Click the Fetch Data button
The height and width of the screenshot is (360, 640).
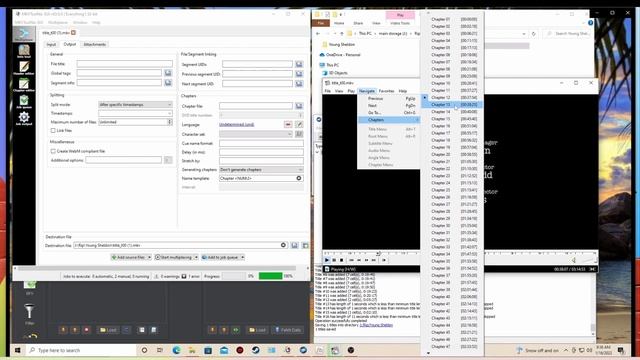288,330
